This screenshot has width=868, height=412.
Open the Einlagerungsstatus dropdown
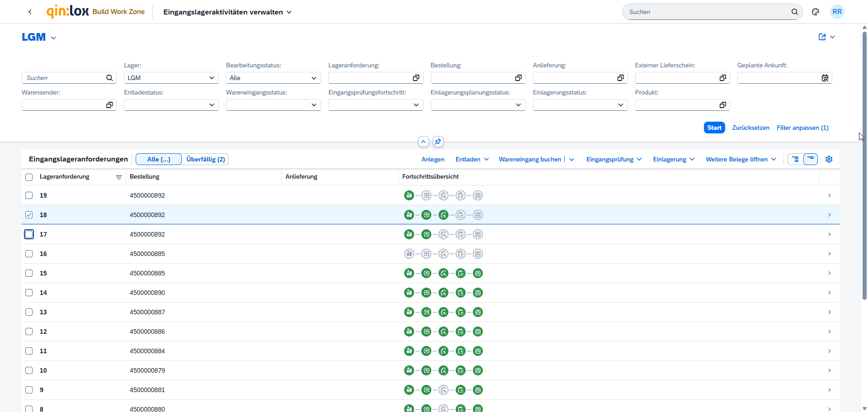[x=580, y=105]
